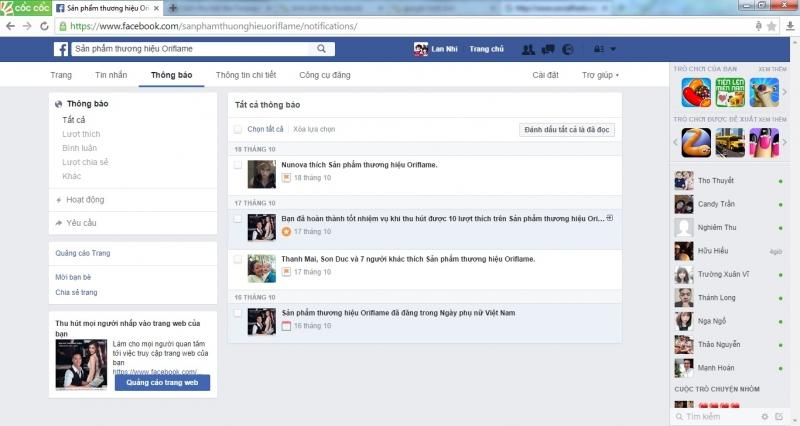Screen dimensions: 800x426
Task: Open privacy shortcuts lock icon
Action: tap(598, 49)
